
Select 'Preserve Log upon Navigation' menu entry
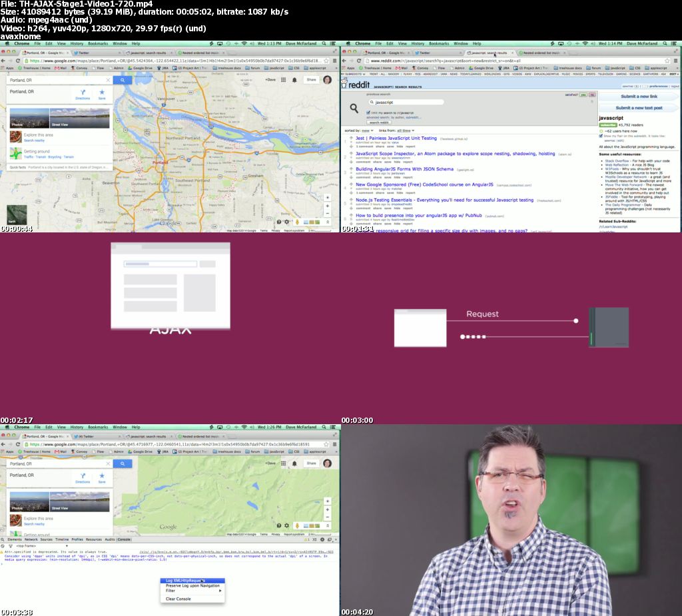click(192, 586)
